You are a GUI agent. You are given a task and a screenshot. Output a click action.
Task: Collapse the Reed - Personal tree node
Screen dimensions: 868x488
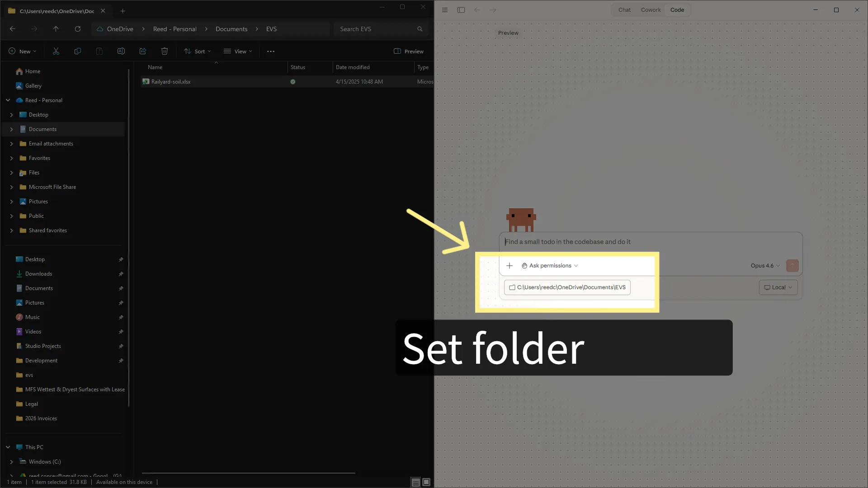coord(8,100)
